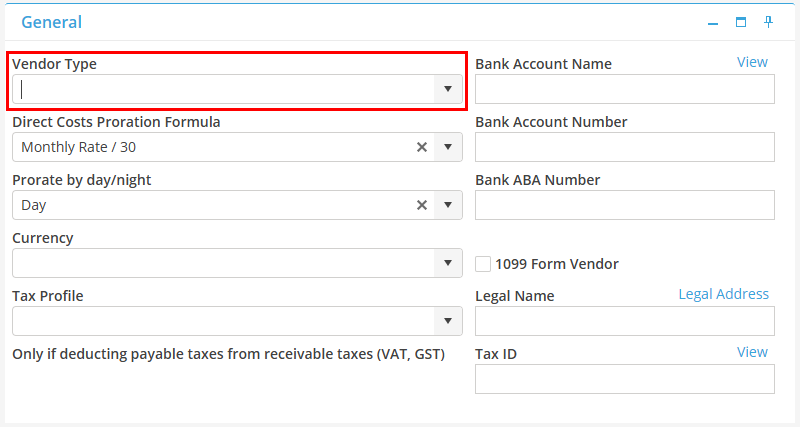Maximize the General panel
The width and height of the screenshot is (800, 427).
[741, 22]
